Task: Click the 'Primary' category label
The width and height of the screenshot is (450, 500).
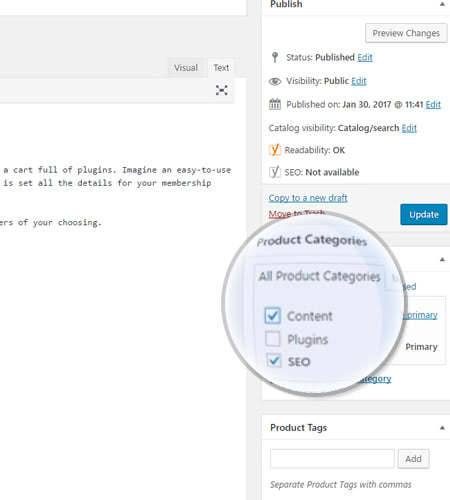Action: tap(421, 347)
